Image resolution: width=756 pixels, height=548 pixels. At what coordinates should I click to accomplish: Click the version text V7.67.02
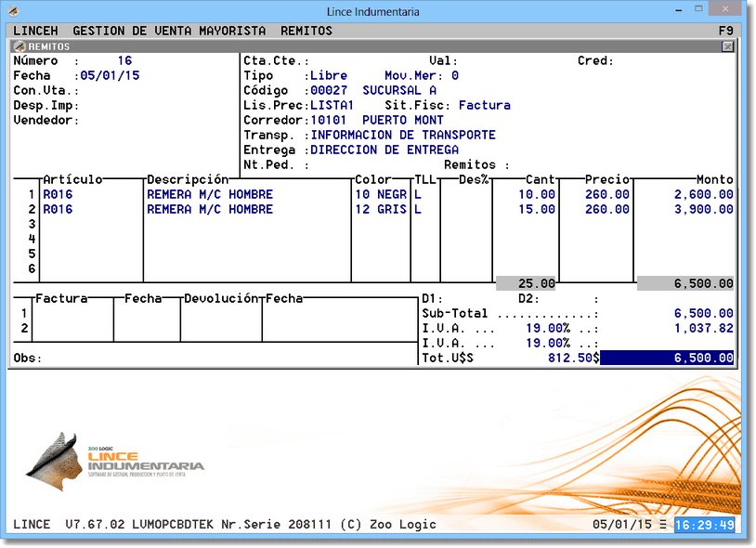click(x=95, y=525)
